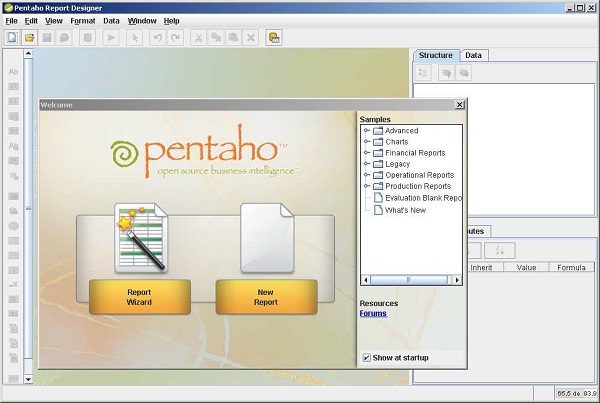Click the New Report yellow button
Image resolution: width=600 pixels, height=403 pixels.
click(x=266, y=297)
